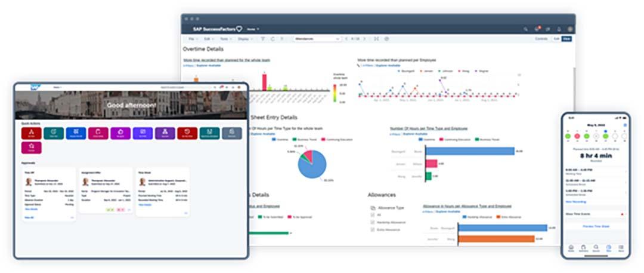Screen dimensions: 644x273
Task: Open the notifications bell in SuccessFactors header
Action: (559, 29)
